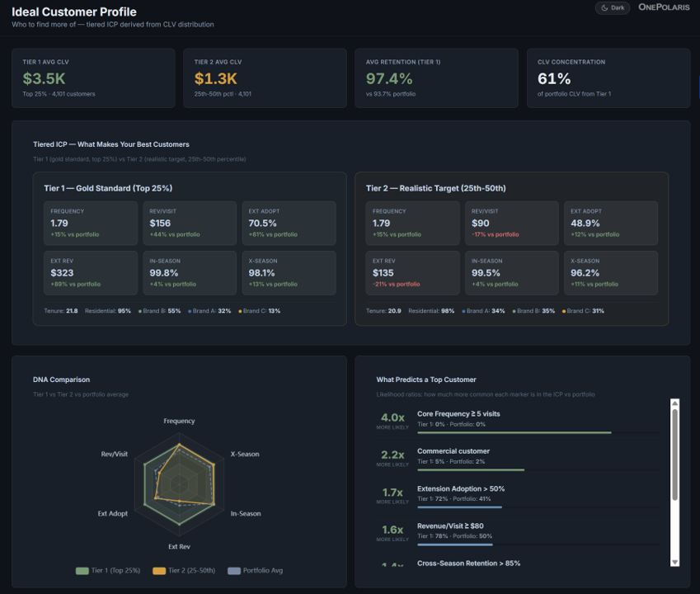
Task: Select the TIER 1 AVG CLV card
Action: click(x=93, y=78)
